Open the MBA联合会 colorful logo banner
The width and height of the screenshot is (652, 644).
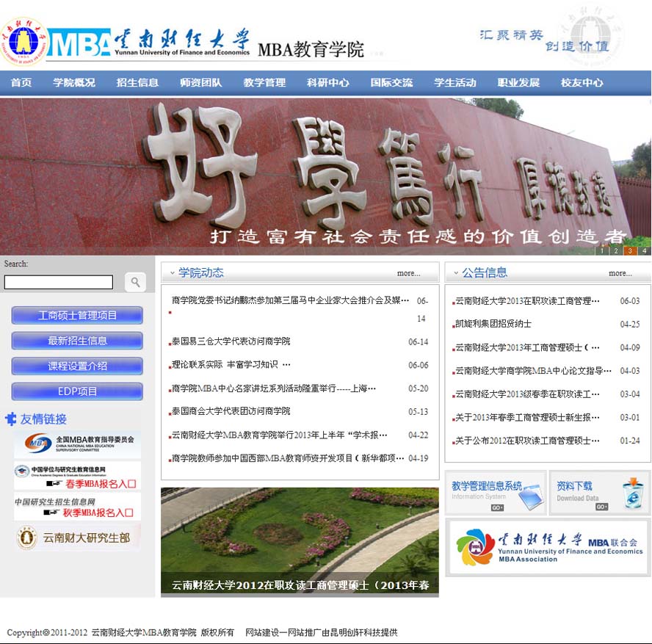[548, 547]
